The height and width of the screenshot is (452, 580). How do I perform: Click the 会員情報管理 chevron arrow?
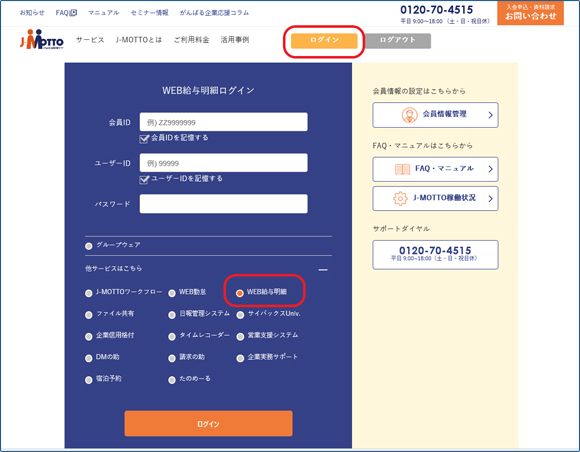490,115
